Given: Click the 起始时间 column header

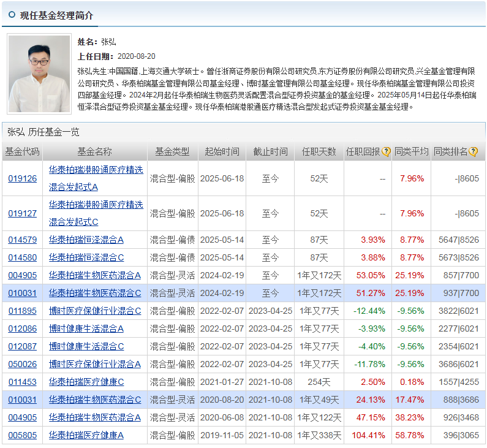Looking at the screenshot, I should pos(222,151).
